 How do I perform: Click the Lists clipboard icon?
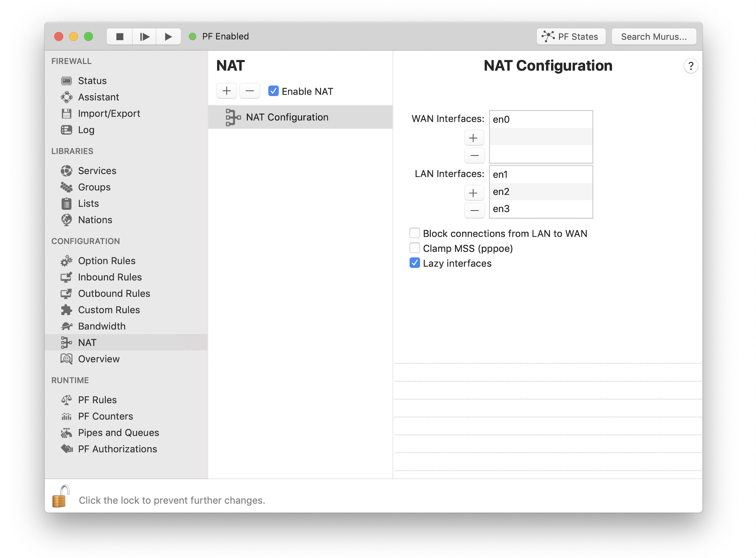click(67, 203)
